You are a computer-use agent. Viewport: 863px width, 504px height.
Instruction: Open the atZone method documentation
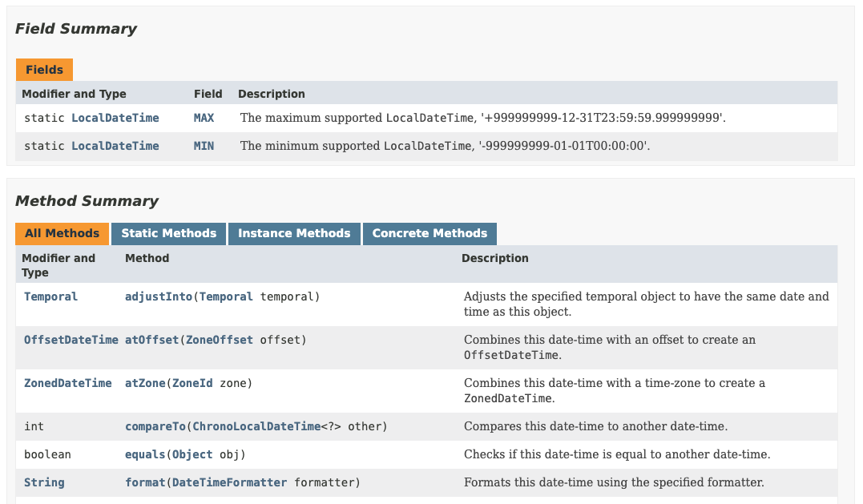point(146,382)
